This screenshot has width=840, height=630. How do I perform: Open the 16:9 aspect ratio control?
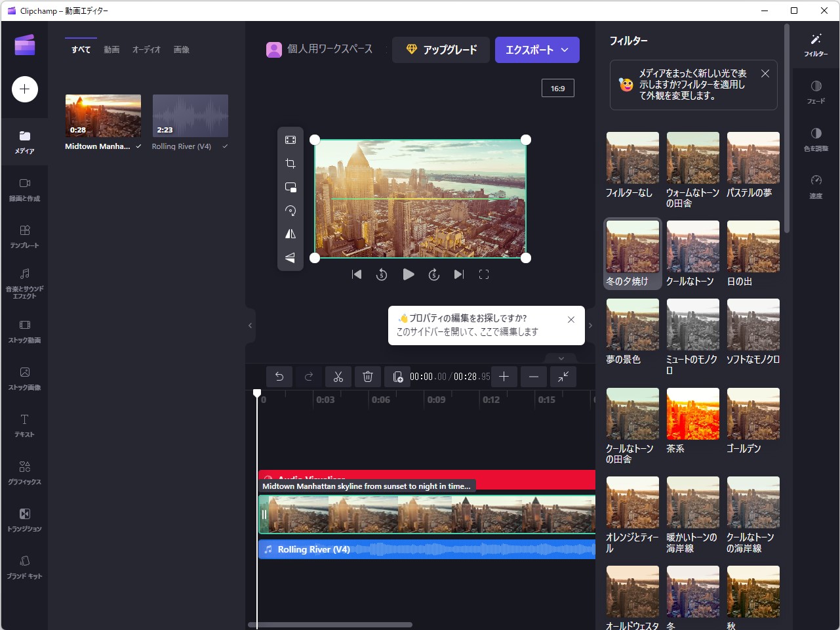(557, 87)
